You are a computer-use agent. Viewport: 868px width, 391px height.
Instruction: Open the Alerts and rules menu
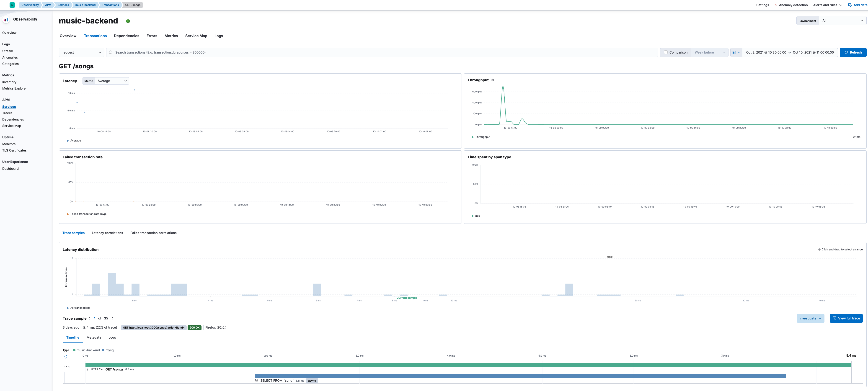[x=828, y=5]
